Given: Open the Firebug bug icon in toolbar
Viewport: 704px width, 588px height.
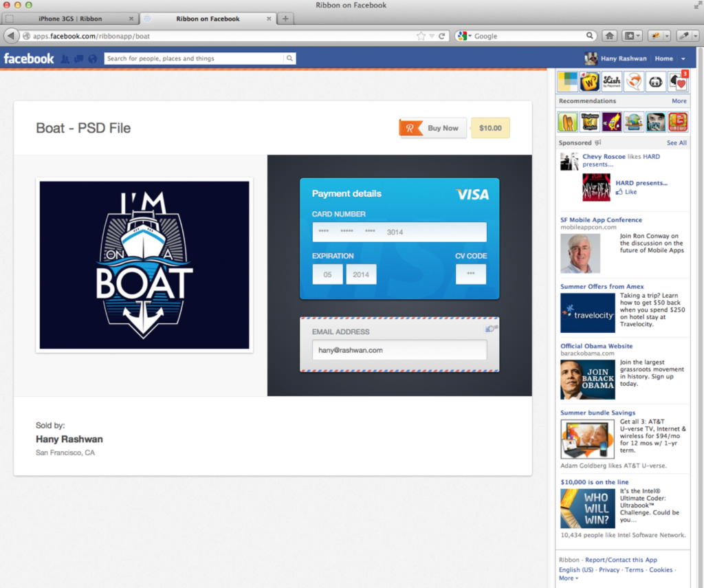Looking at the screenshot, I should 656,36.
